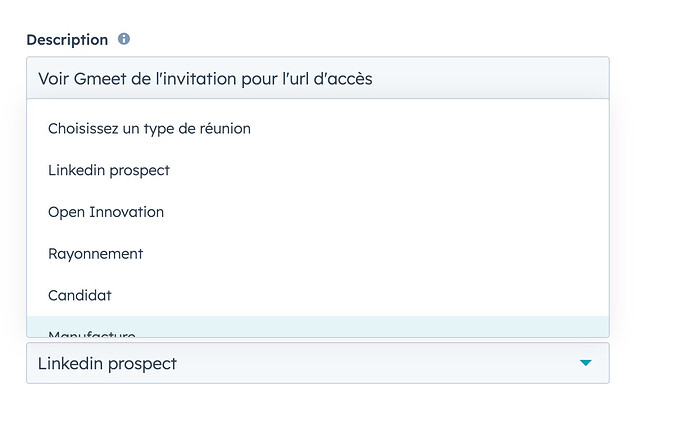Open the Linkedin prospect select box
Screen dimensions: 690x434
pos(318,363)
